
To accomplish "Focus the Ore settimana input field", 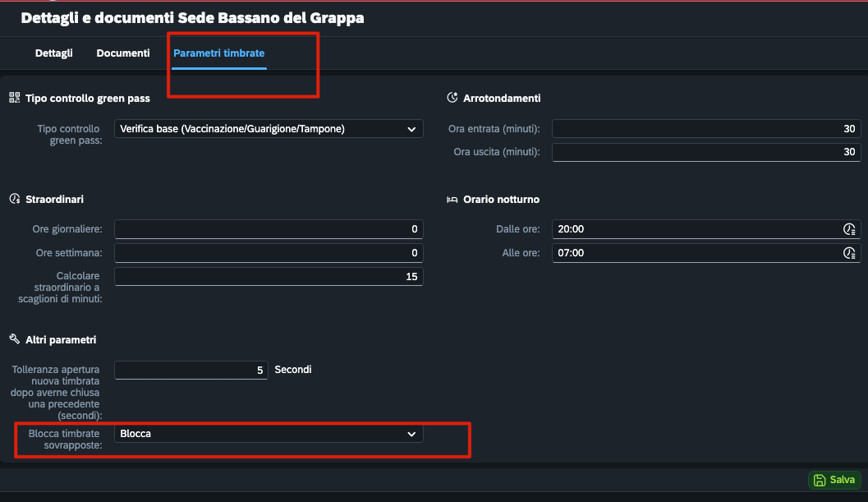I will 269,253.
